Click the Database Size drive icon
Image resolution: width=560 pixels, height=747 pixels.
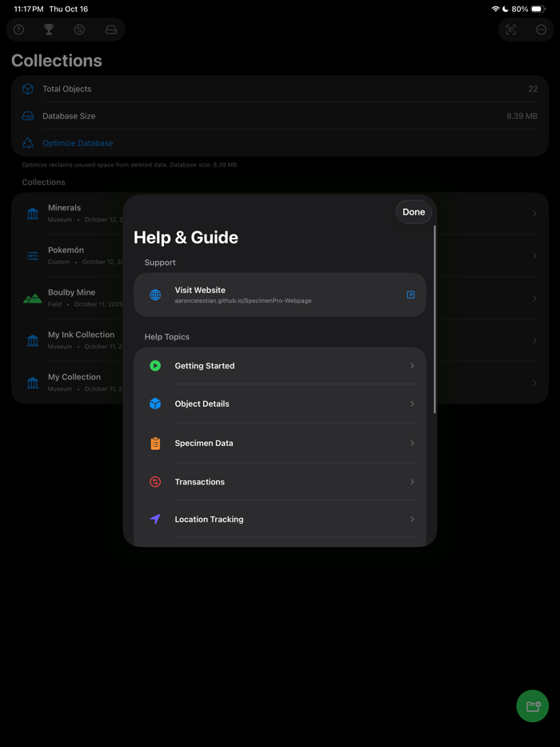[x=28, y=116]
